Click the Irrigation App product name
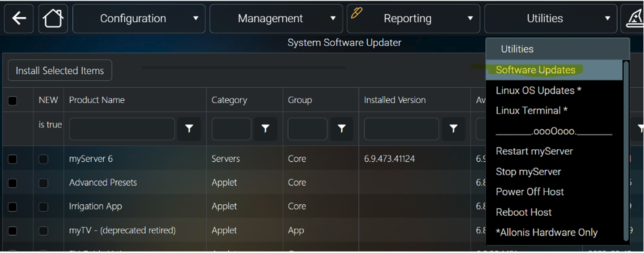644x253 pixels. tap(95, 206)
